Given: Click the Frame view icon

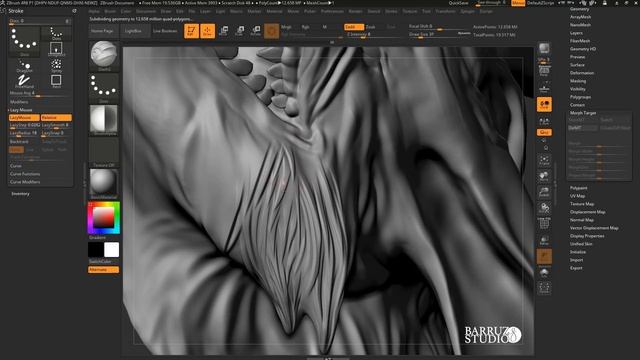Looking at the screenshot, I should pos(544,160).
